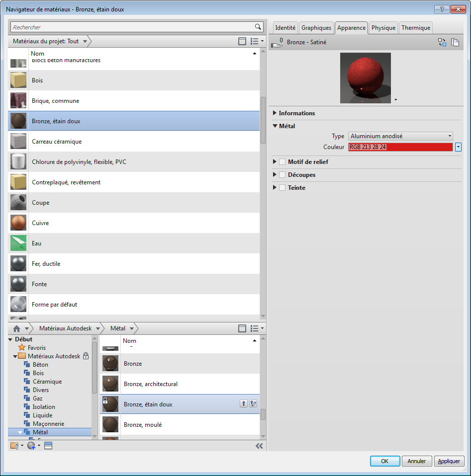The image size is (471, 476).
Task: Open the preview thumbnail options arrow
Action: [395, 99]
